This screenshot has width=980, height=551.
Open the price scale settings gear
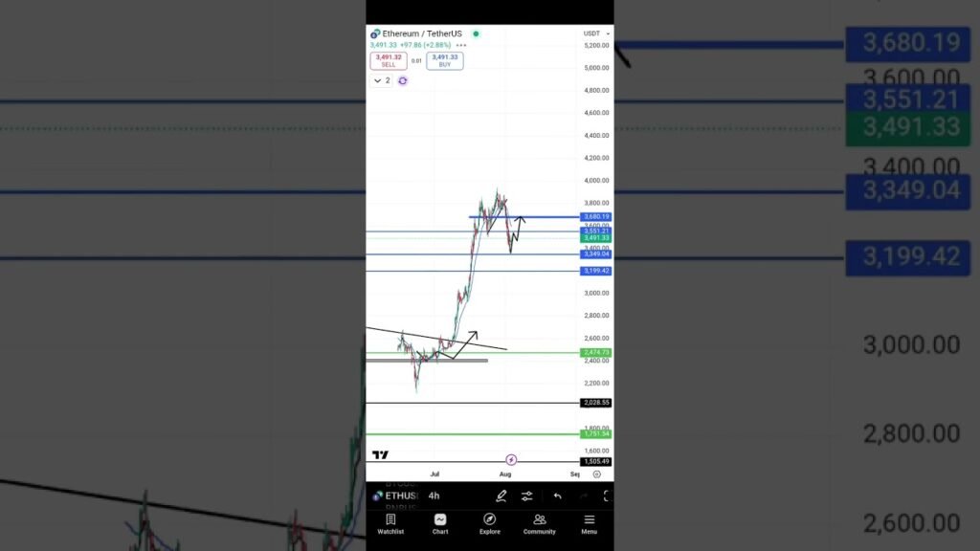pos(596,474)
